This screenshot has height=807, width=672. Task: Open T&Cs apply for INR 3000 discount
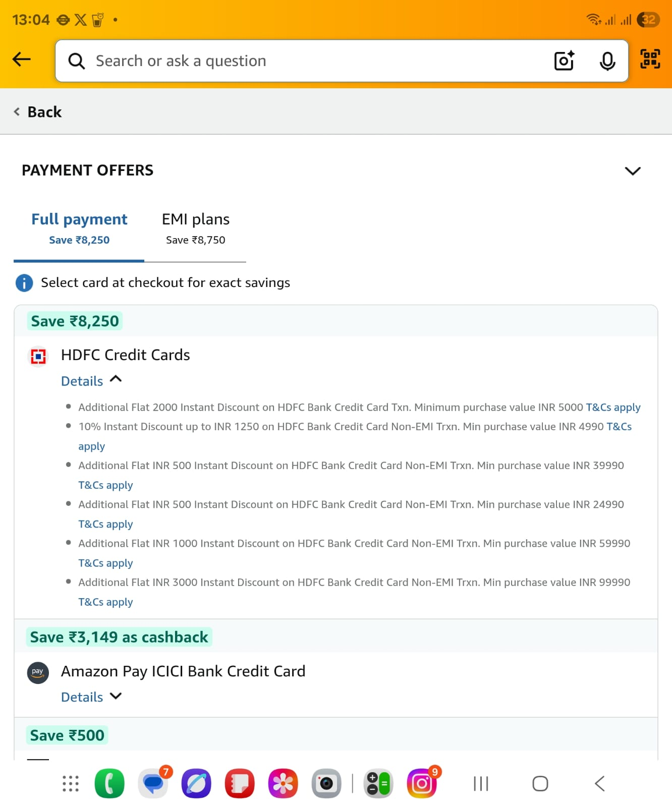coord(105,602)
